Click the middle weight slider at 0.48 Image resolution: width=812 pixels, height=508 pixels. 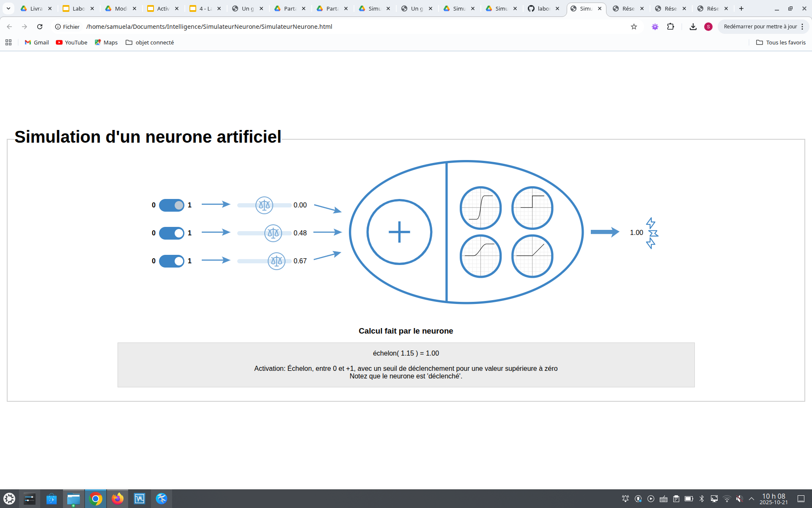click(273, 233)
